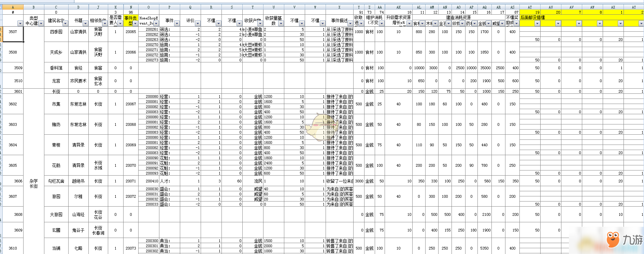This screenshot has width=644, height=254.
Task: Select the 山海经 book cell
Action: click(78, 214)
